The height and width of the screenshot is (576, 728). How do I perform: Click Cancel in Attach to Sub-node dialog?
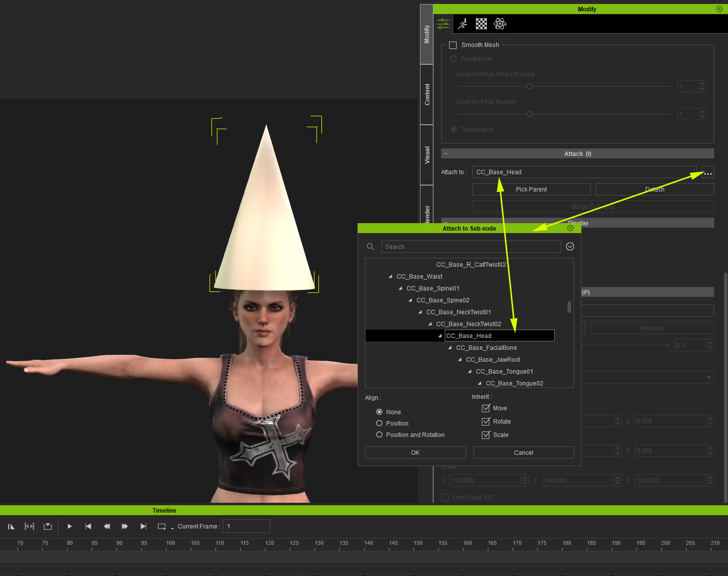coord(523,453)
